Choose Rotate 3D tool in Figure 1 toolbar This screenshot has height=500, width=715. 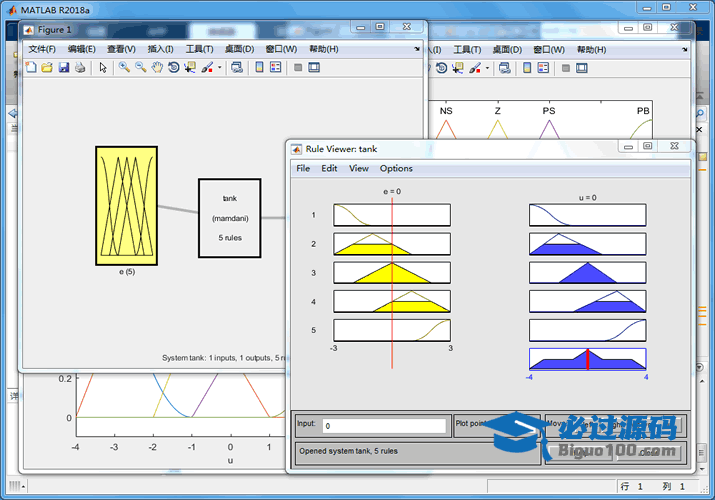173,67
